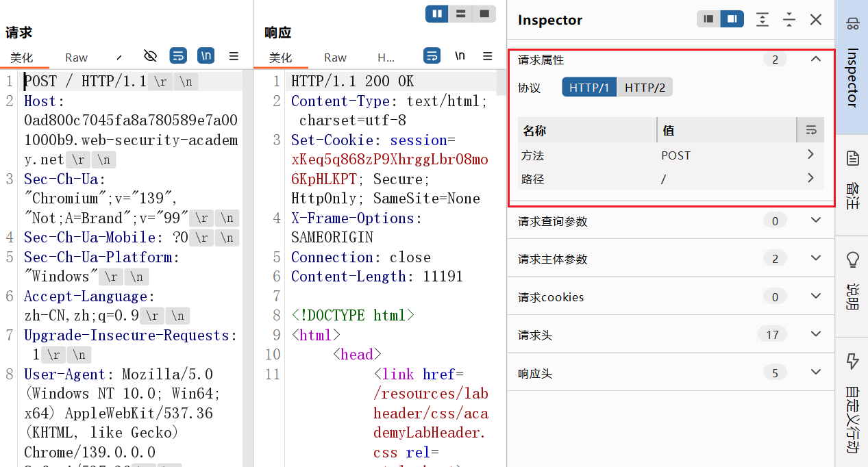Select side-by-side layout icon
868x467 pixels.
[436, 14]
